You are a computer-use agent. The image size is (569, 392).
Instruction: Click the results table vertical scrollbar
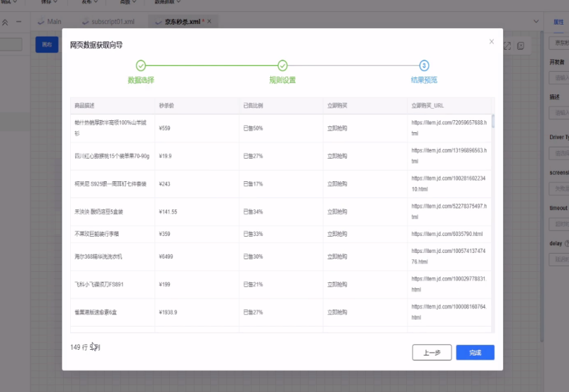pos(493,122)
